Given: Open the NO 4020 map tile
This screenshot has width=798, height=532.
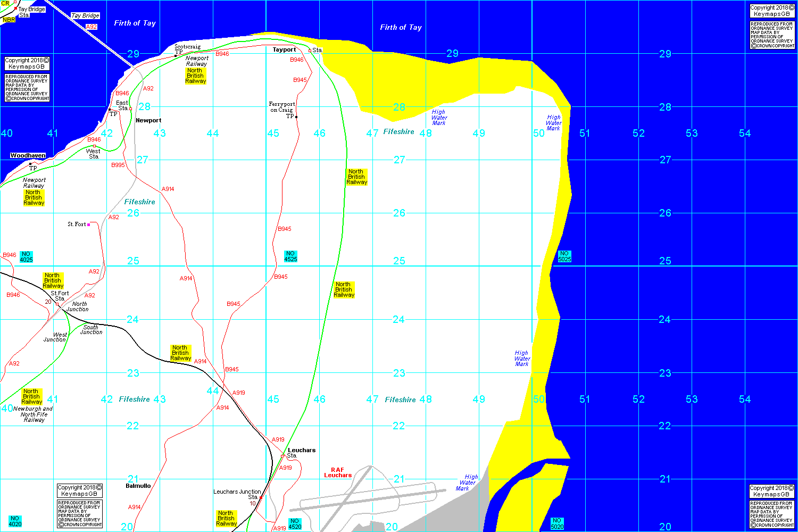Looking at the screenshot, I should (x=15, y=521).
